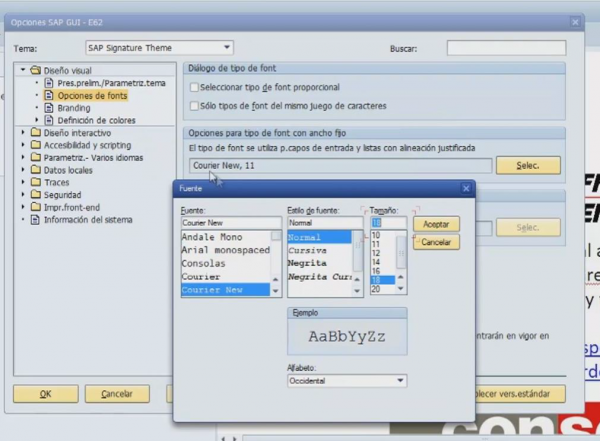
Task: Open Definición de colores tree item
Action: [x=96, y=120]
